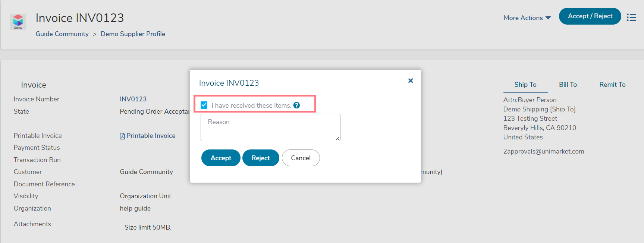644x243 pixels.
Task: Click the 'Pending Order Acceptance' state value
Action: tap(155, 111)
